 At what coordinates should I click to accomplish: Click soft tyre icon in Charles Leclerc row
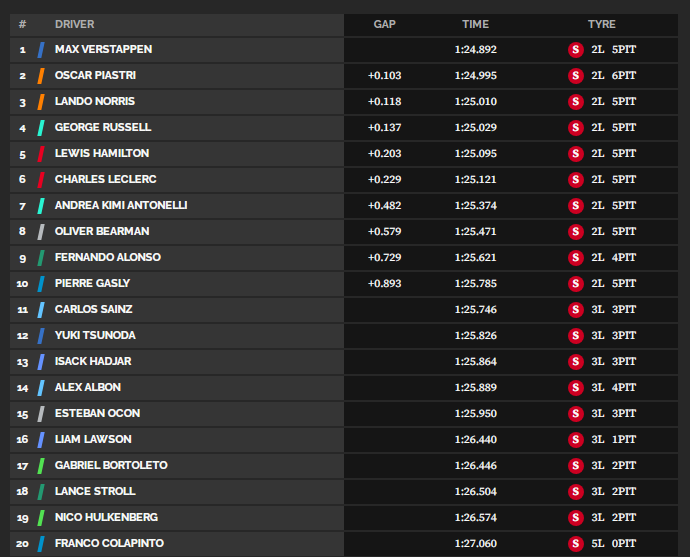pyautogui.click(x=576, y=180)
